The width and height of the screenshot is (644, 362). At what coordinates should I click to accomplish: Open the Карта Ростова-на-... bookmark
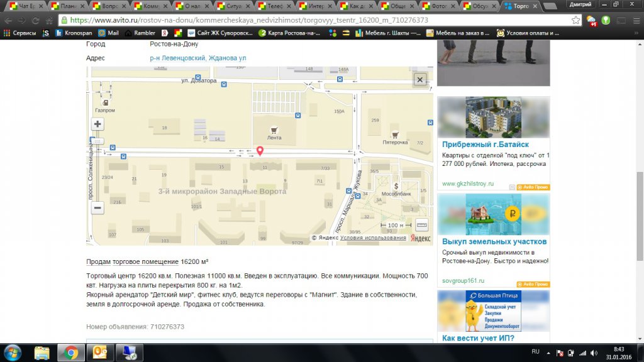tap(289, 33)
